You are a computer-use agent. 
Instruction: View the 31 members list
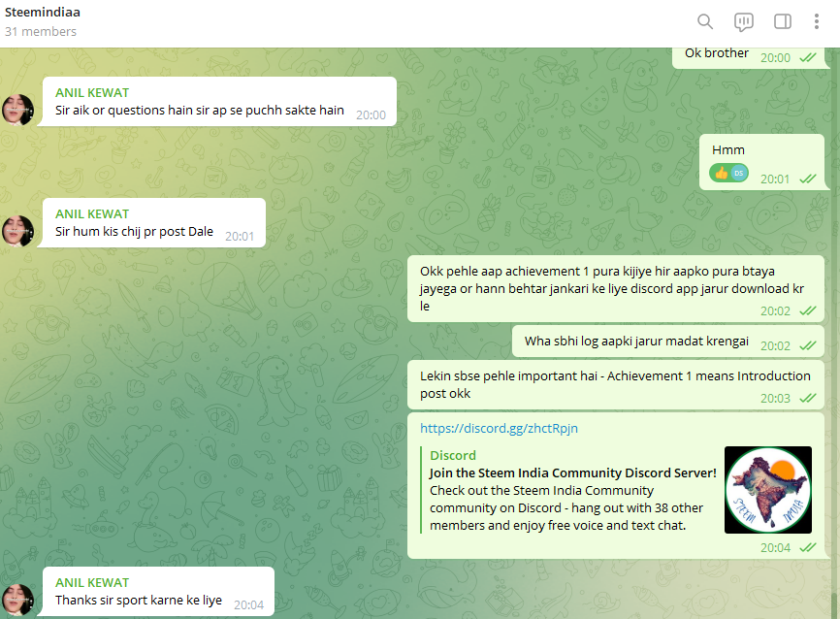pos(41,32)
